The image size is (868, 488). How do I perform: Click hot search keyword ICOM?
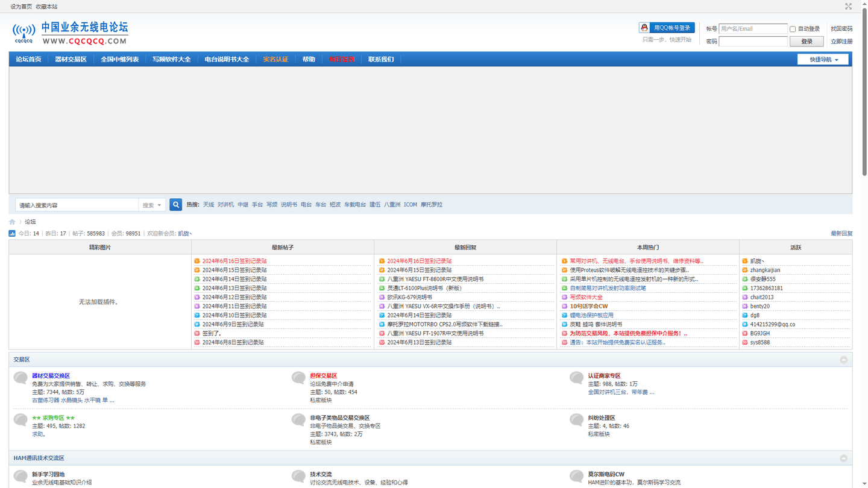[x=410, y=205]
